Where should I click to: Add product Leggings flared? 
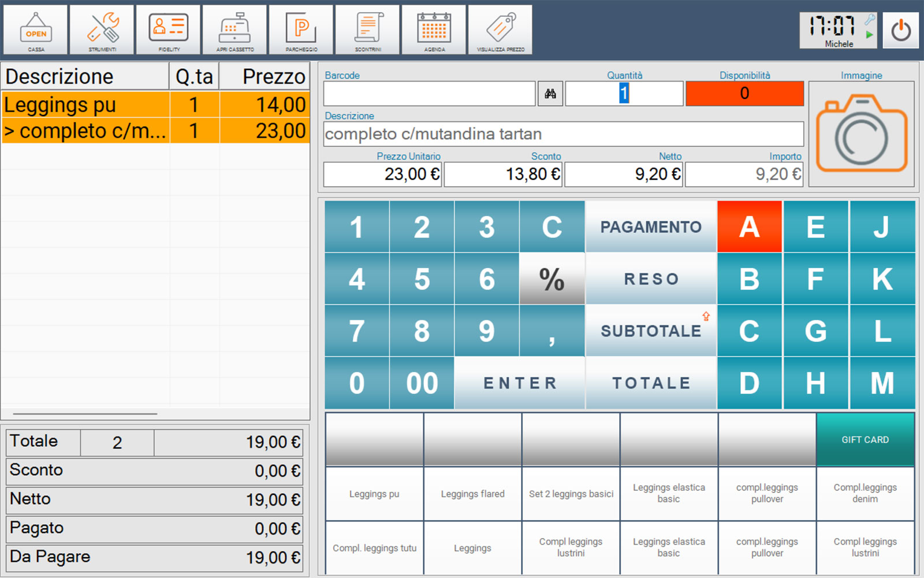(472, 494)
